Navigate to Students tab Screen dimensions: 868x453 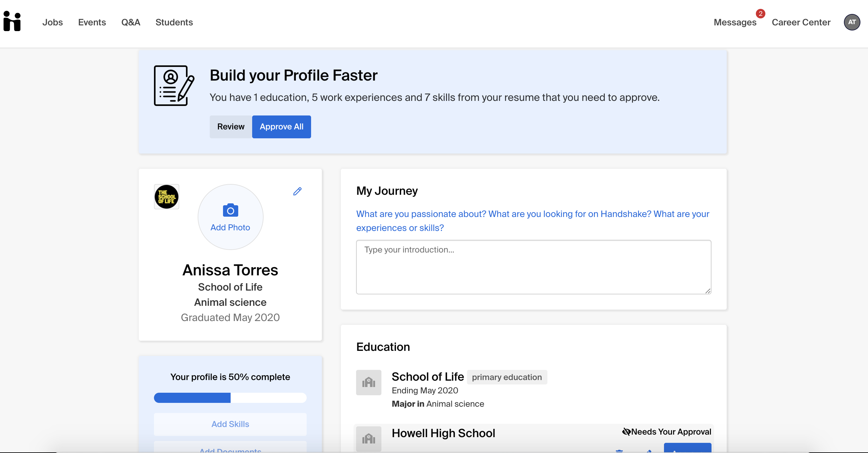click(x=174, y=22)
